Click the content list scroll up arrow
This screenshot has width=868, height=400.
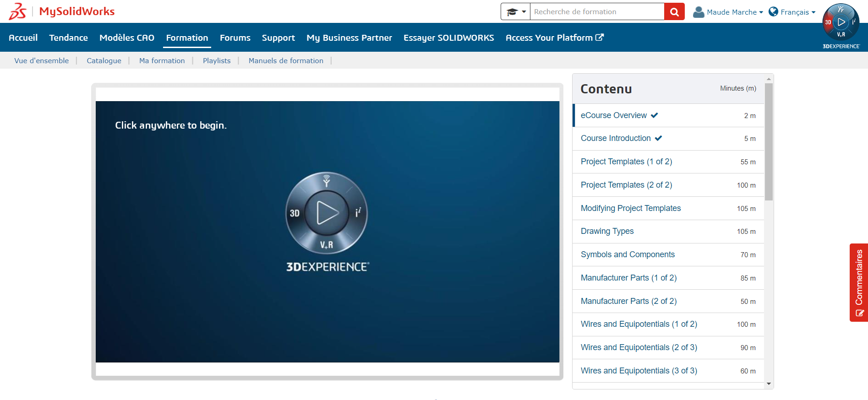click(769, 79)
